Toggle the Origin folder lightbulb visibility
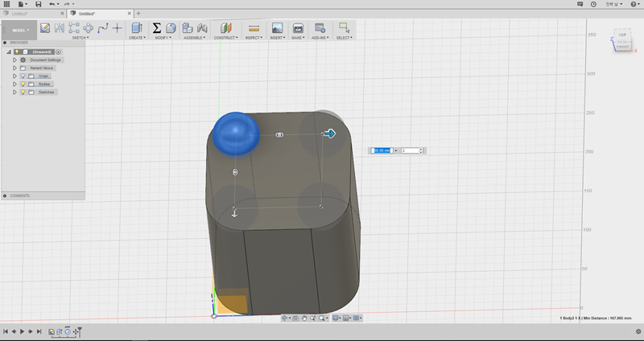Image resolution: width=644 pixels, height=341 pixels. click(23, 76)
